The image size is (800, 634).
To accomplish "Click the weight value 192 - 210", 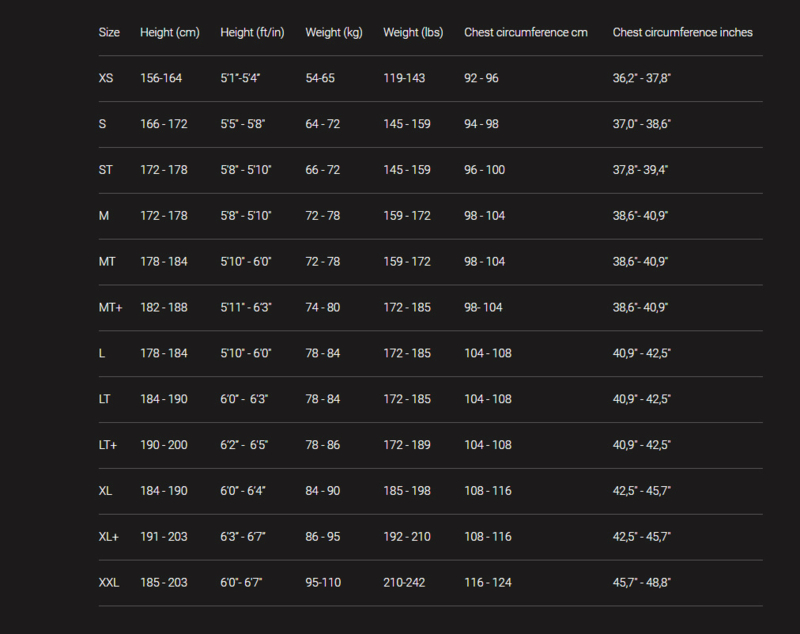I will 407,537.
